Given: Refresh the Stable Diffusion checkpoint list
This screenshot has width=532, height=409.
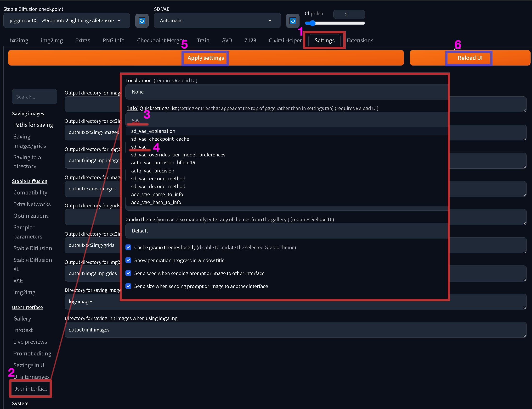Looking at the screenshot, I should click(x=142, y=21).
